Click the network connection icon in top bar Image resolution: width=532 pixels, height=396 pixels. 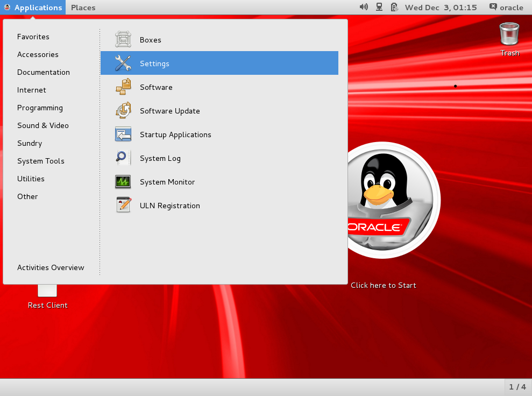pos(379,7)
